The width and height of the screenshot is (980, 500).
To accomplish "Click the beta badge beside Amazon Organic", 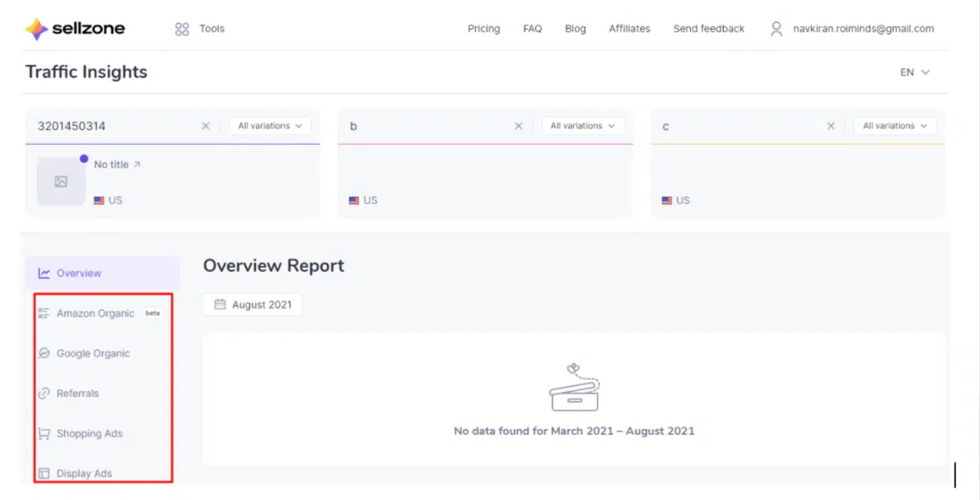I will tap(152, 313).
